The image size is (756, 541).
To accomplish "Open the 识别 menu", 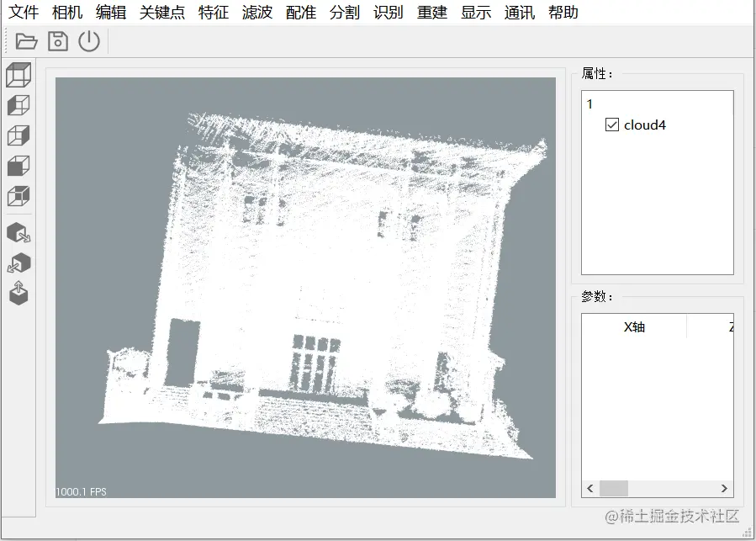I will coord(389,12).
